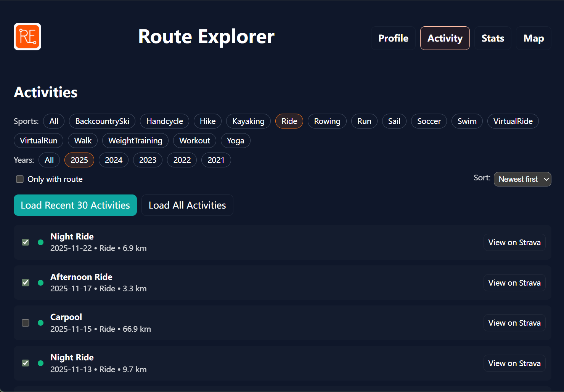
Task: Click the text '2025-11-17 • Ride • 3.3 km'
Action: [x=98, y=289]
